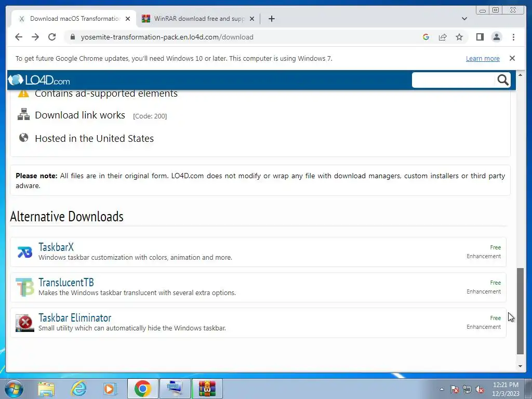Click the Enhancement label in Taskbar Eliminator row
This screenshot has width=532, height=399.
pyautogui.click(x=484, y=327)
